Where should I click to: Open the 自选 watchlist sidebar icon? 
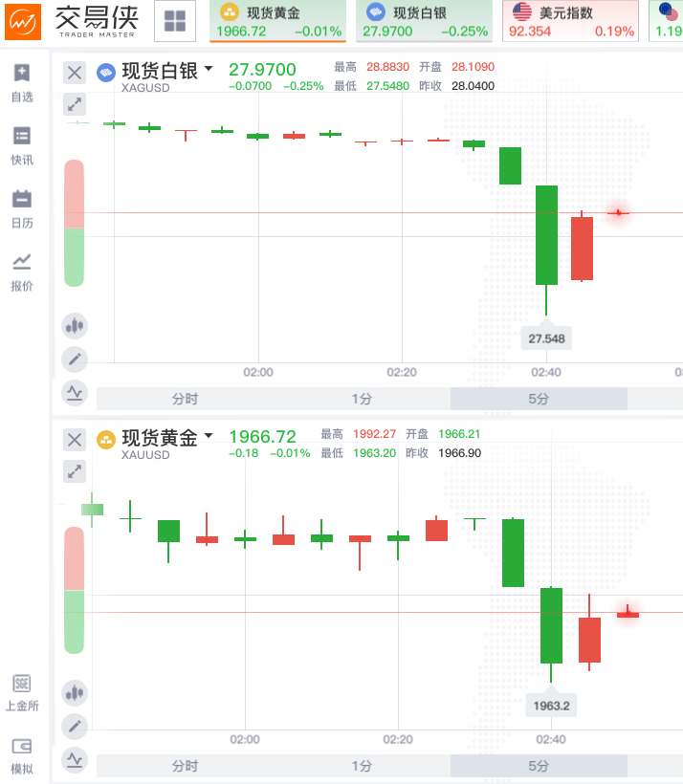[x=22, y=82]
